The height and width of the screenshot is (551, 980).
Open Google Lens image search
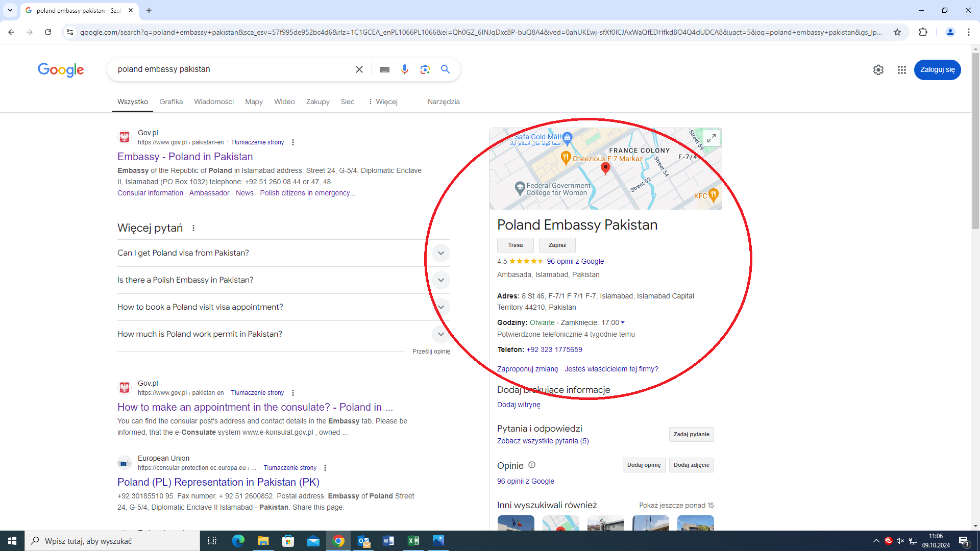[425, 69]
